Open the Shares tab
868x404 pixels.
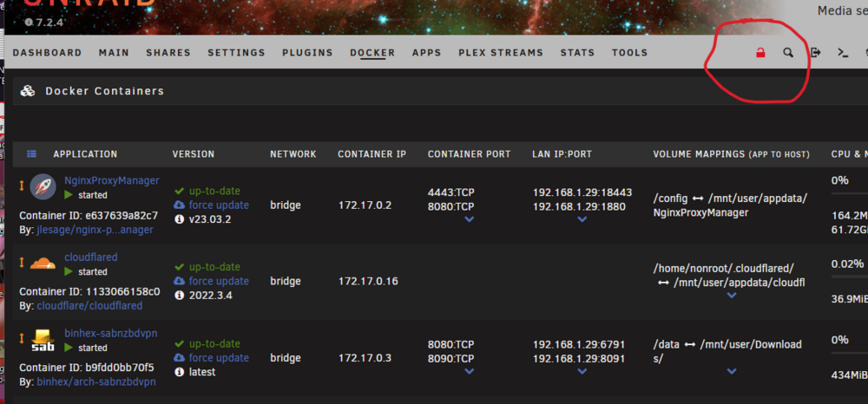pos(168,53)
